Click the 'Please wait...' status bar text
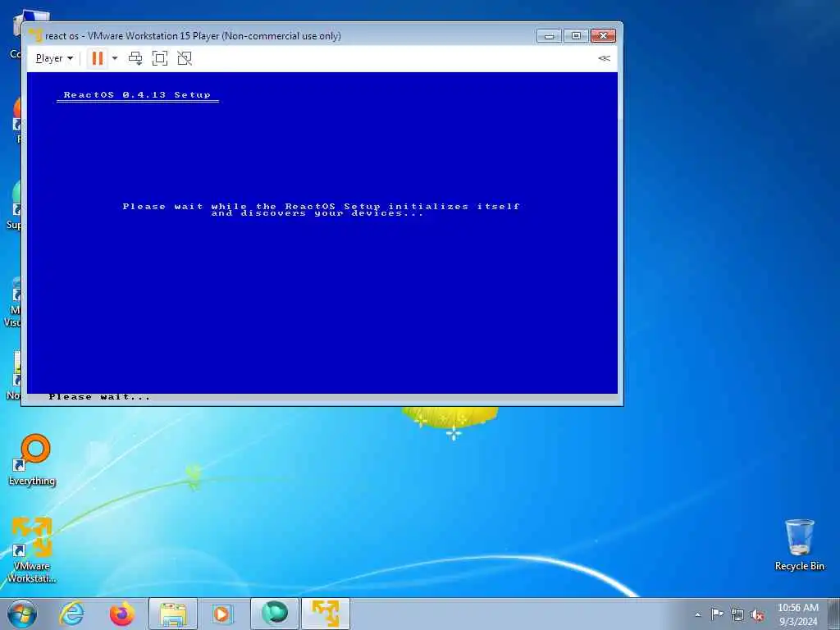Viewport: 840px width, 630px height. (x=99, y=397)
